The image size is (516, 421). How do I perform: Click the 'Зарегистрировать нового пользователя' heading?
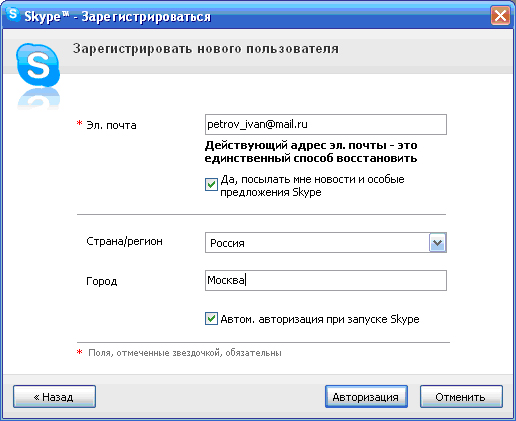point(206,49)
